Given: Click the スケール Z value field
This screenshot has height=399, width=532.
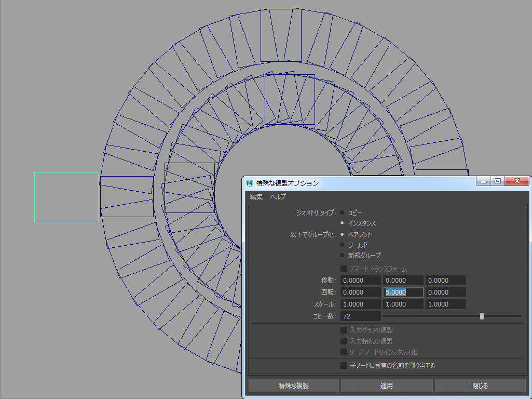Looking at the screenshot, I should coord(445,304).
